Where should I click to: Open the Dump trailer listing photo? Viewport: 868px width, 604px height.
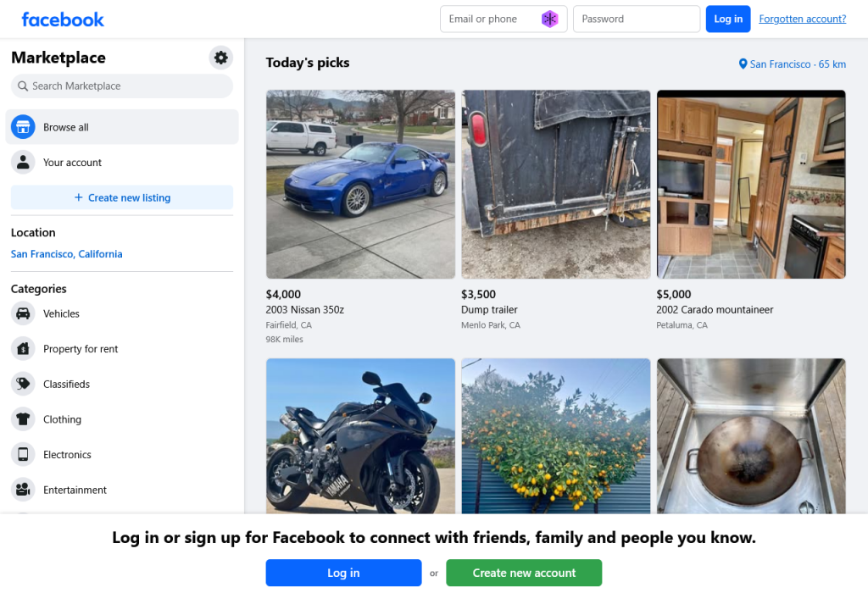point(555,184)
